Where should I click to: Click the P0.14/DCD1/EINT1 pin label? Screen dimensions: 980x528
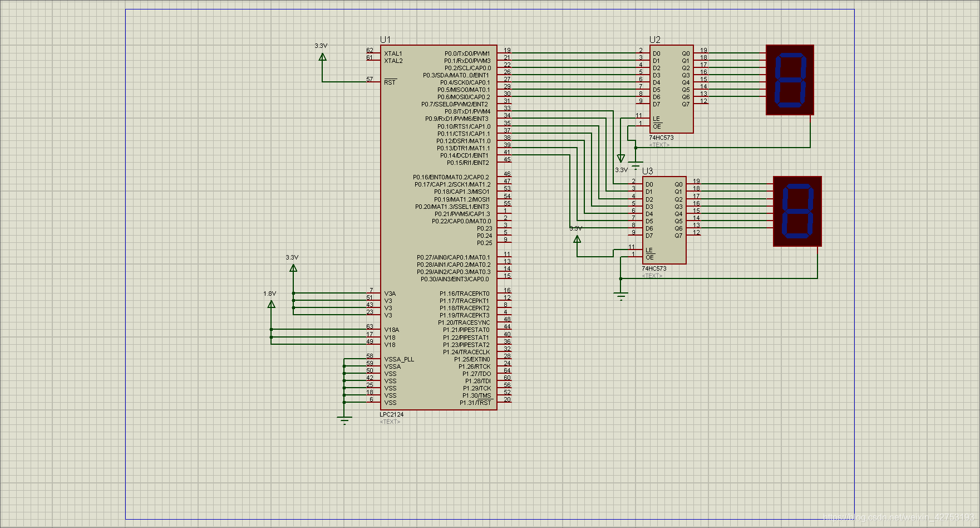click(x=464, y=155)
